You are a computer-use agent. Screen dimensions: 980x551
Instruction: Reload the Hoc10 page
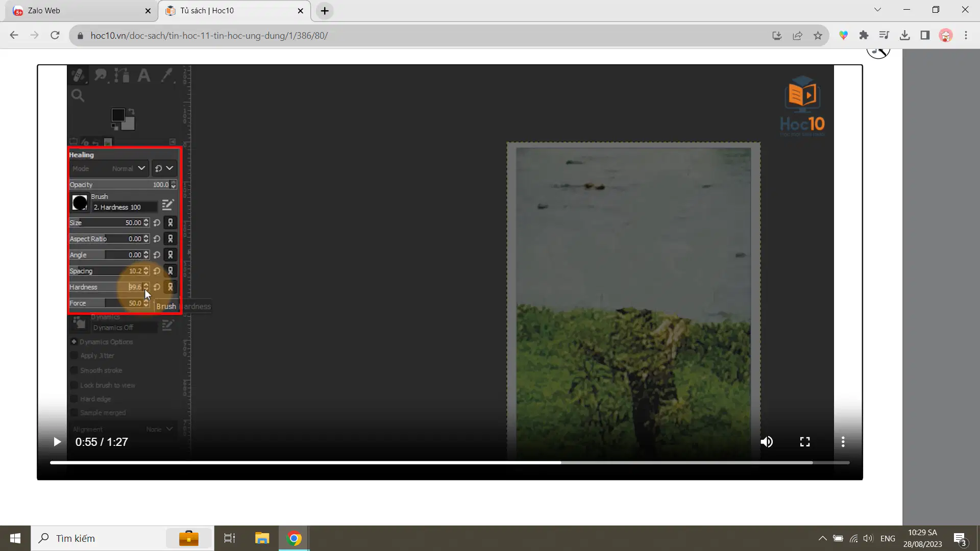click(55, 35)
